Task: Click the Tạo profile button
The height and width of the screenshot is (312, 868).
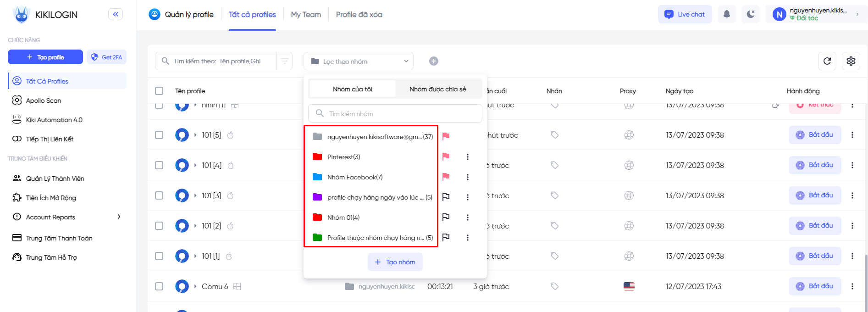Action: [x=45, y=57]
